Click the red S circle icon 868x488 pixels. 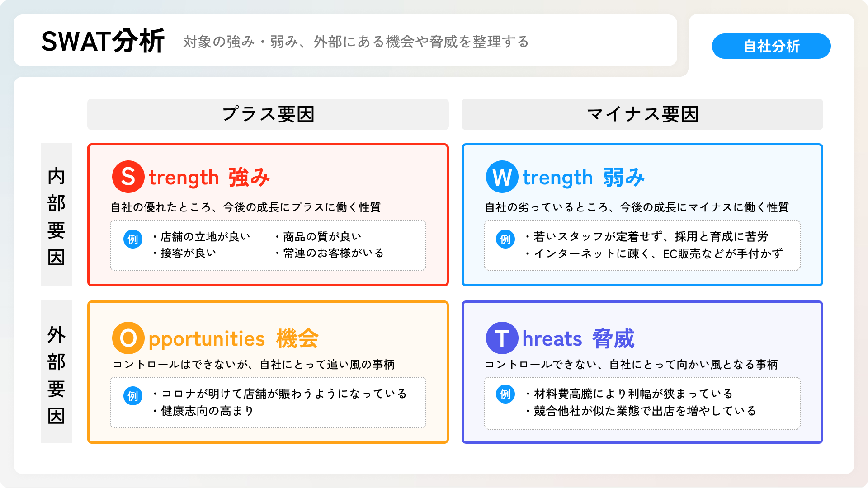coord(128,177)
